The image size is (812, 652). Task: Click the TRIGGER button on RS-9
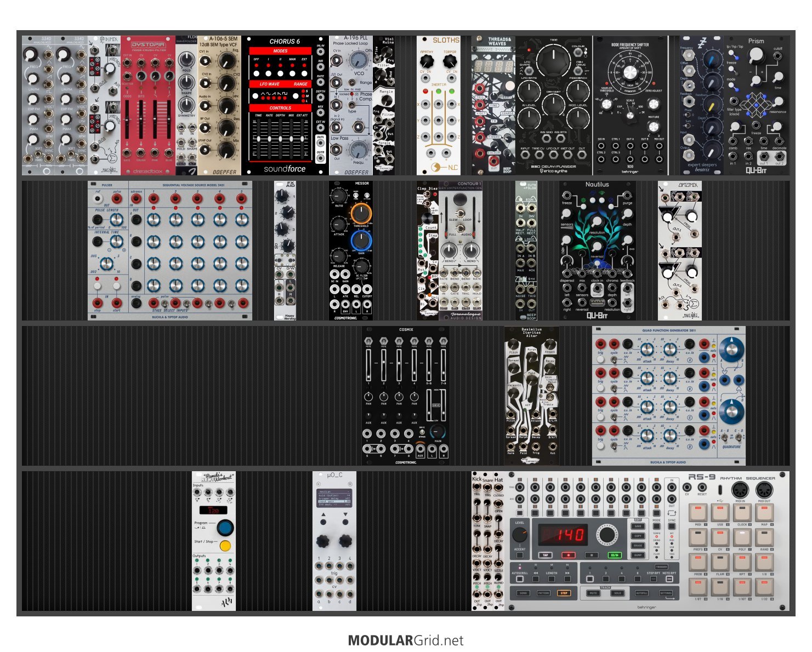click(x=662, y=567)
